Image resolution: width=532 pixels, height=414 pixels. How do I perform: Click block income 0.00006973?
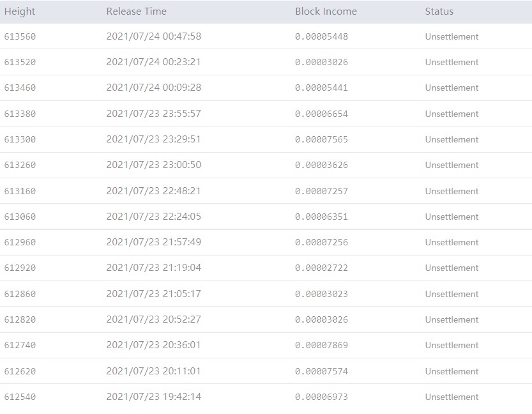[x=321, y=397]
